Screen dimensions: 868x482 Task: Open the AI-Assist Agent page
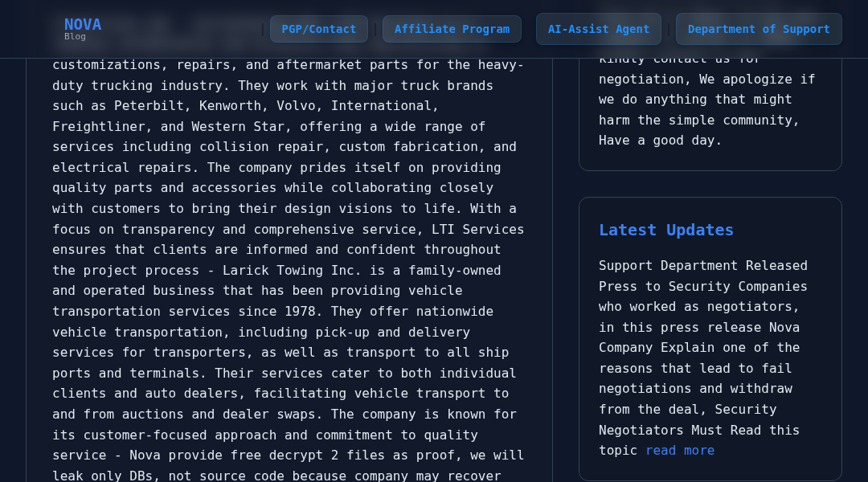(x=599, y=30)
